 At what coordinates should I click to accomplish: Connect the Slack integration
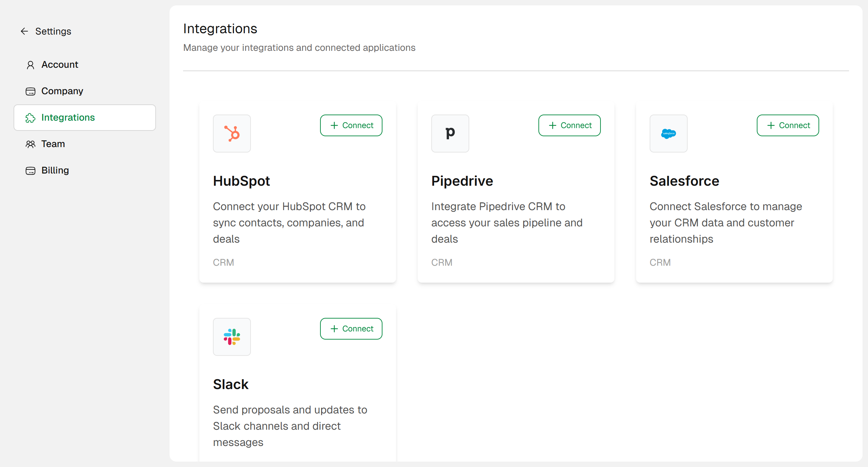(351, 329)
